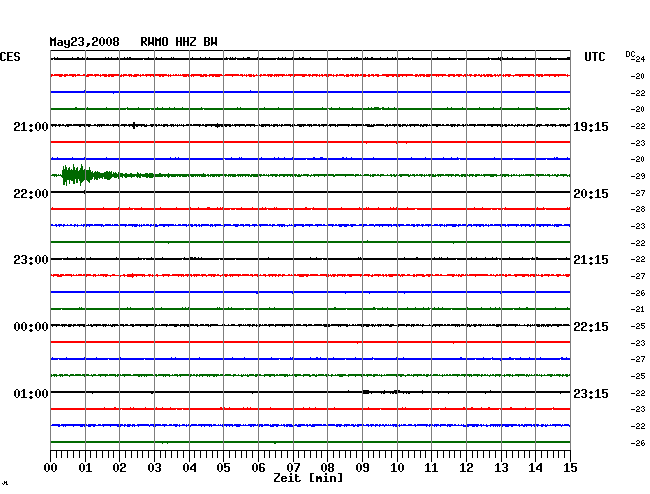The width and height of the screenshot is (650, 494).
Task: Select the date label May23,2008
Action: pos(85,42)
